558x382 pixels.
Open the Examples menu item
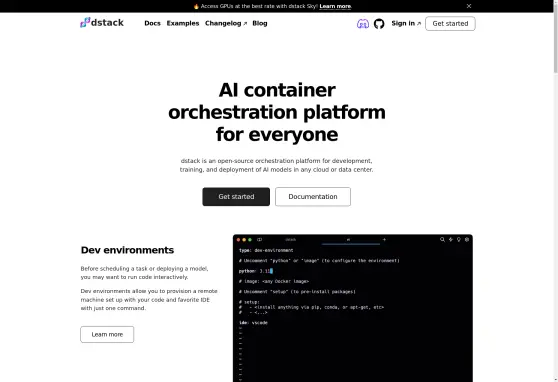pyautogui.click(x=183, y=23)
